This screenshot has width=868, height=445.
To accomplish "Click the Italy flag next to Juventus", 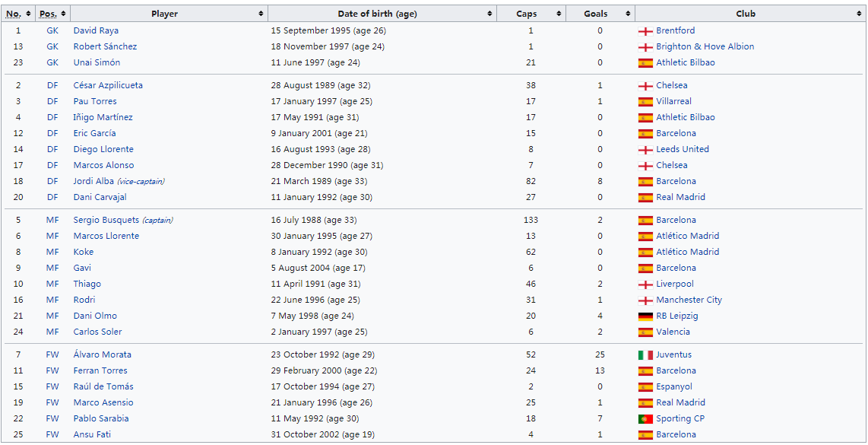I will pos(645,355).
